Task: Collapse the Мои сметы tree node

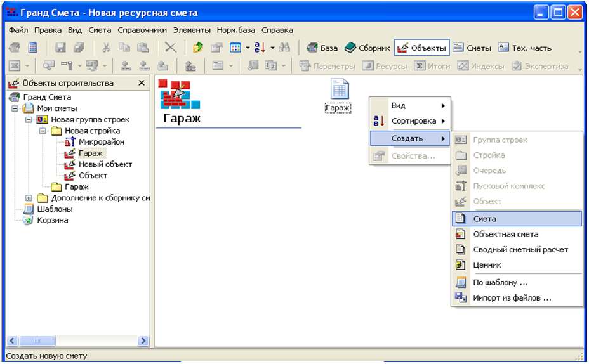Action: coord(15,108)
